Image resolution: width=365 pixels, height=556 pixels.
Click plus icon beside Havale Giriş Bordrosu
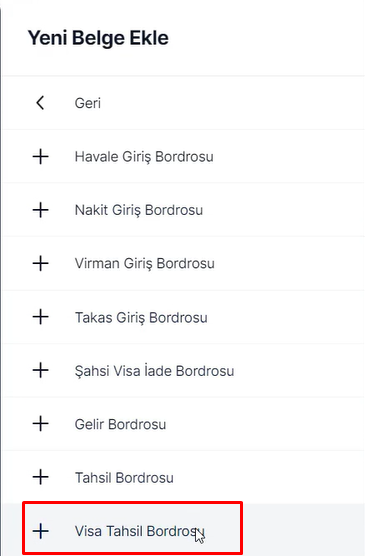pos(40,156)
